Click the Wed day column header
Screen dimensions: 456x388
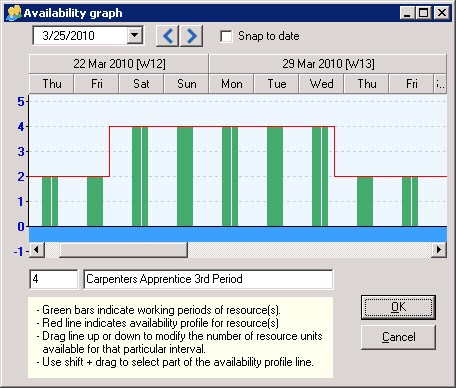tap(322, 84)
